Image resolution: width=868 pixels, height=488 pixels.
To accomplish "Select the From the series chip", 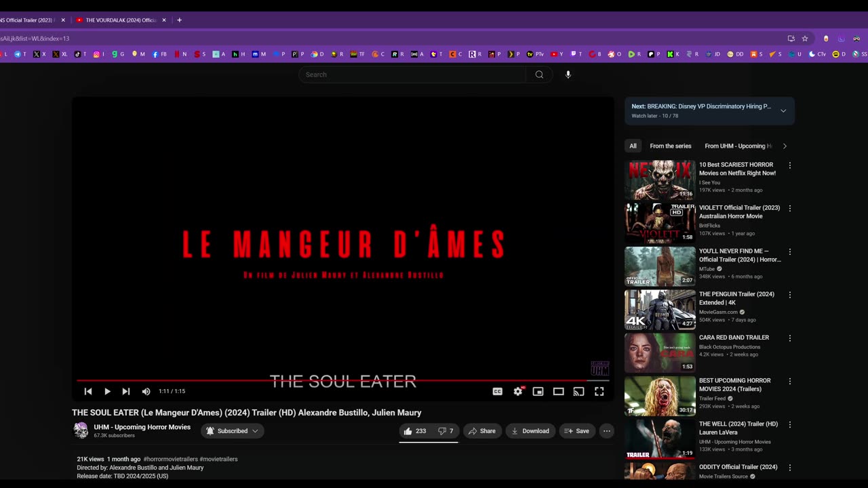I will click(x=671, y=146).
